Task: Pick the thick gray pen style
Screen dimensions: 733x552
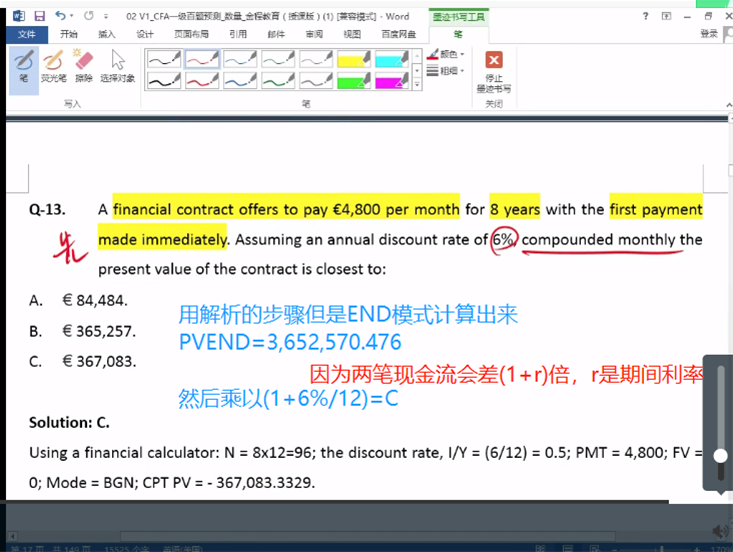Action: click(316, 80)
